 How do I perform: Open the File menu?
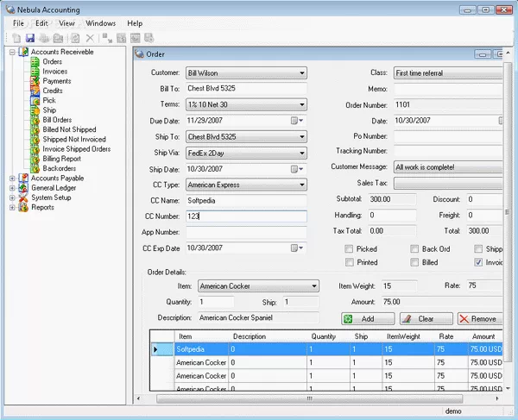tap(18, 23)
